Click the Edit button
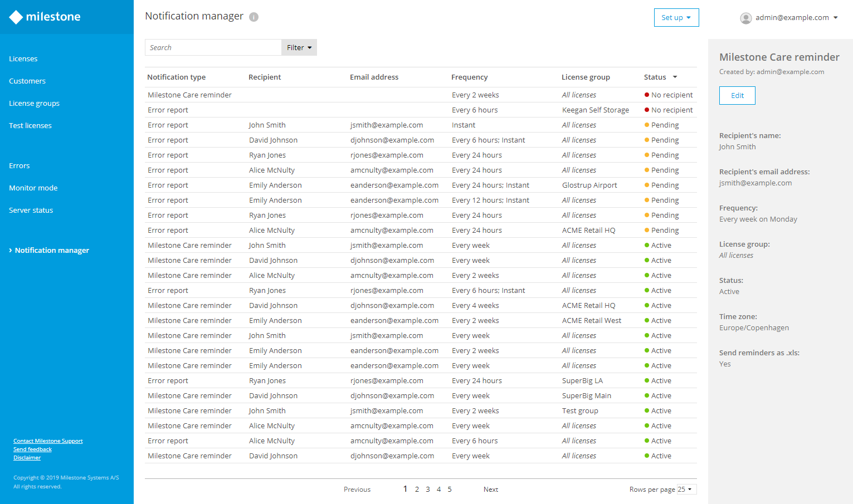Screen dimensions: 853x504 coord(737,95)
